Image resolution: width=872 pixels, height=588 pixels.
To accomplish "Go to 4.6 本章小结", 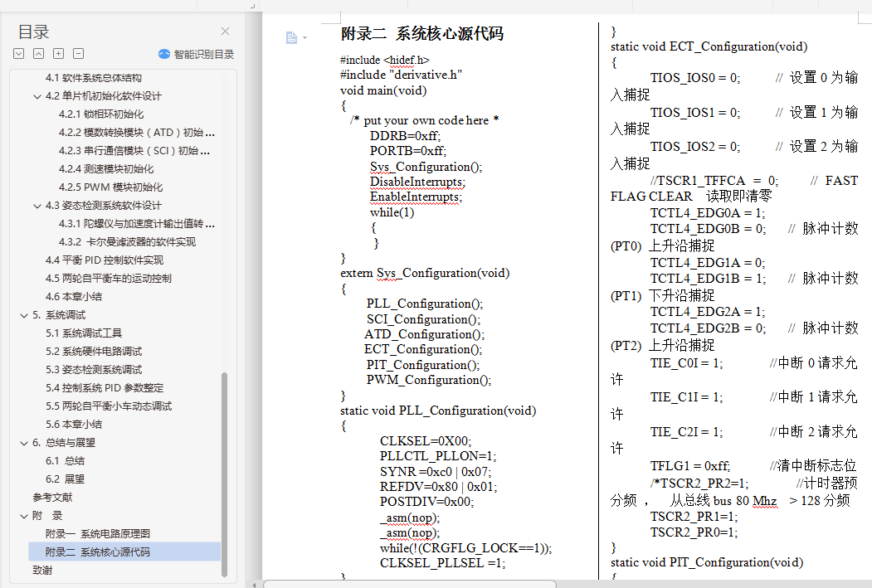I will point(74,297).
